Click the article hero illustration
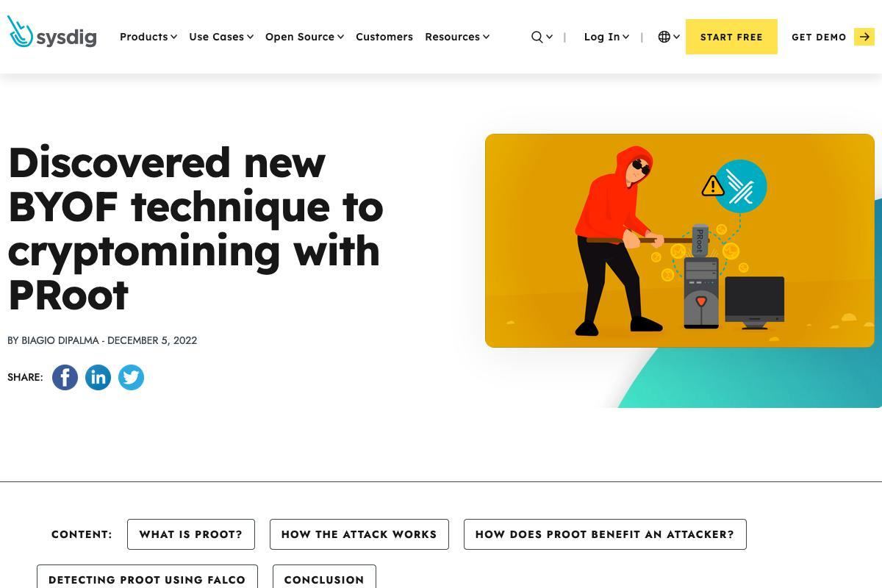882x588 pixels. pyautogui.click(x=680, y=240)
